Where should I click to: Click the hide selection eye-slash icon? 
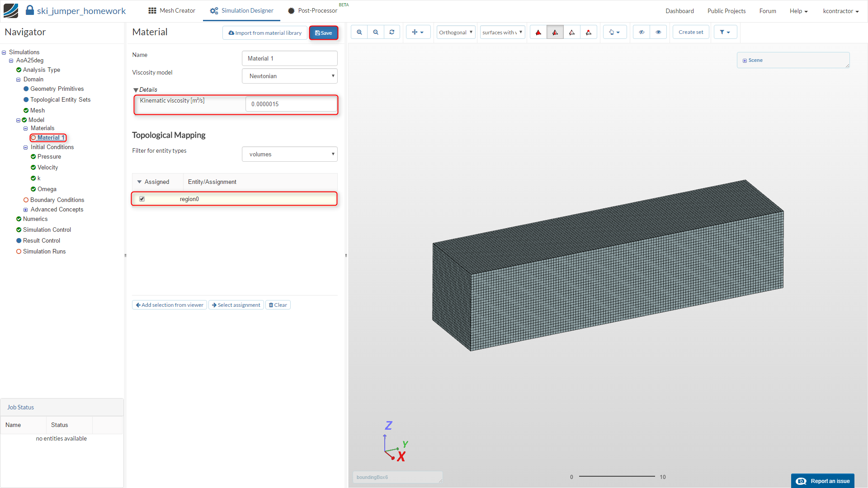642,32
